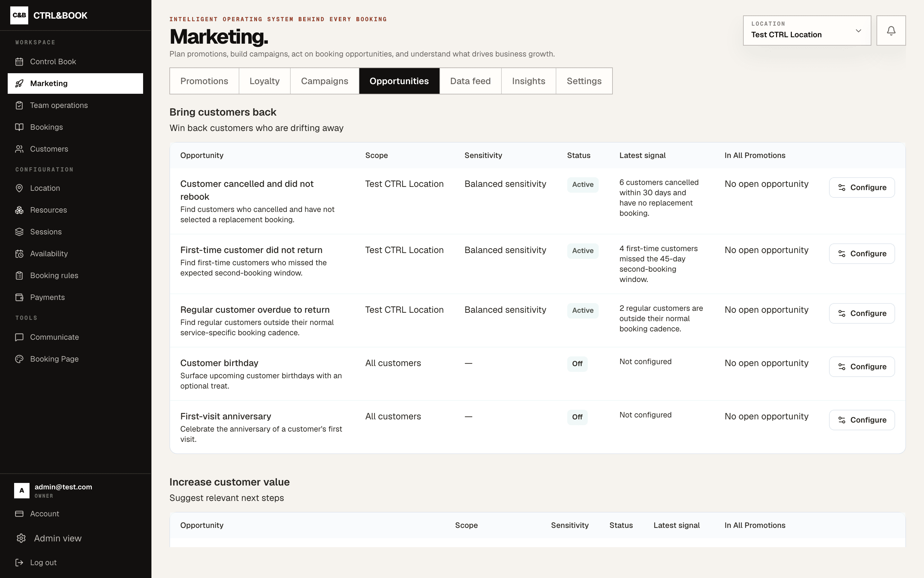Viewport: 924px width, 578px height.
Task: Click Active status of first-time customer row
Action: (583, 251)
